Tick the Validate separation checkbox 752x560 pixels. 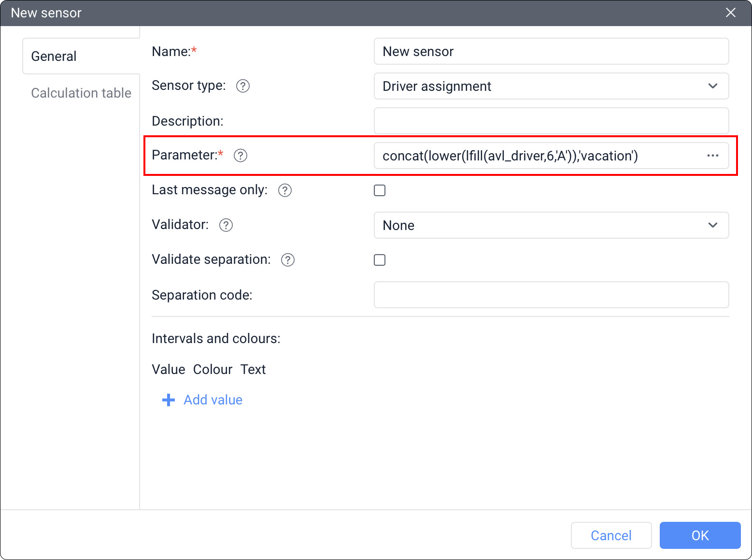click(380, 260)
